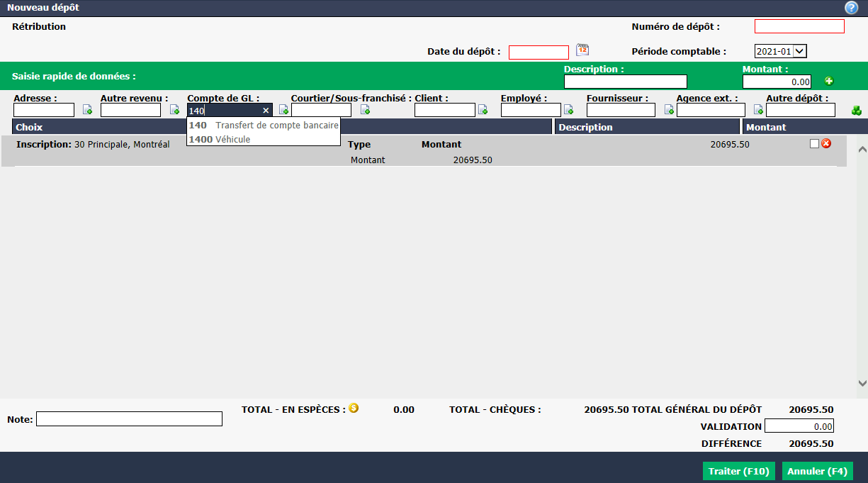This screenshot has height=483, width=868.
Task: Click the add icon beside Compte de GL
Action: tap(283, 110)
